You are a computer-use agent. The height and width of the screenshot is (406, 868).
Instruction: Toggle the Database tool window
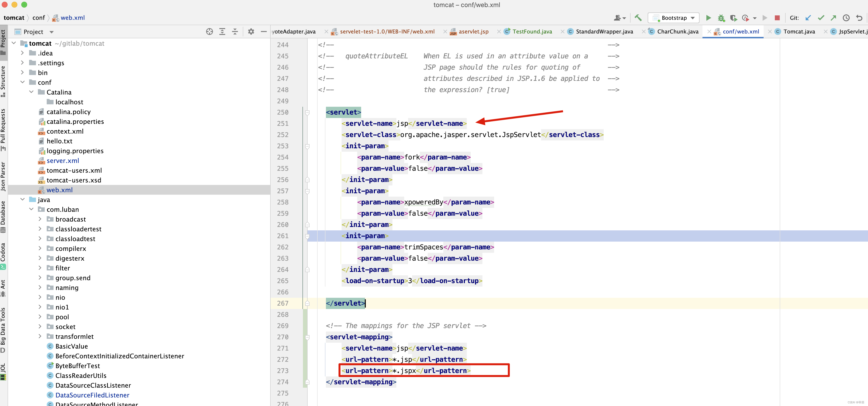coord(3,215)
